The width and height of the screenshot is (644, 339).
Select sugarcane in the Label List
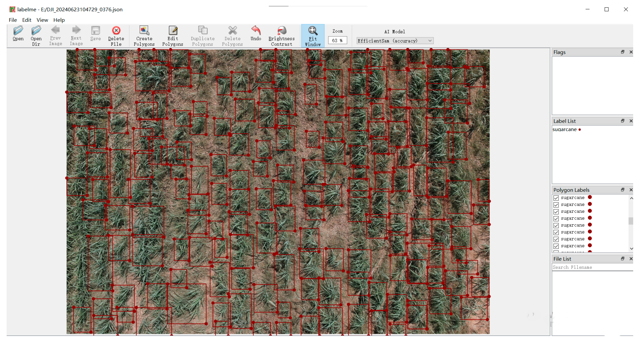pyautogui.click(x=564, y=129)
